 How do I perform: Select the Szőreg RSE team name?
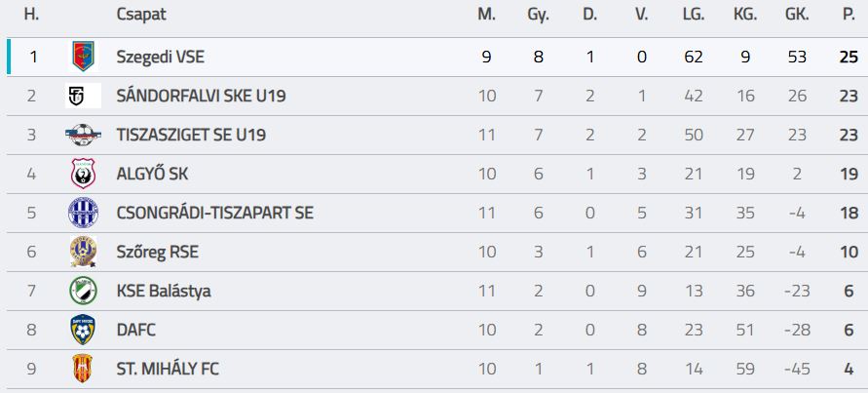[x=157, y=253]
